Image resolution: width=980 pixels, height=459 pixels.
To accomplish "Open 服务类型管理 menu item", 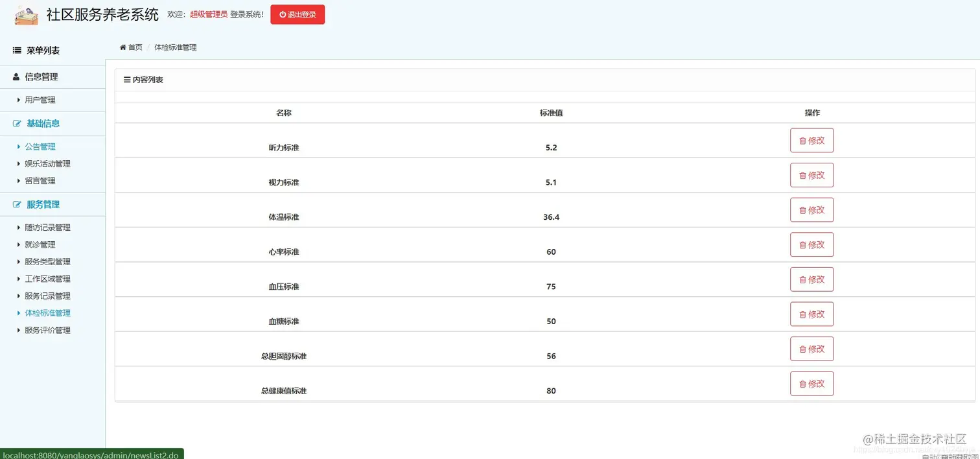I will [48, 262].
